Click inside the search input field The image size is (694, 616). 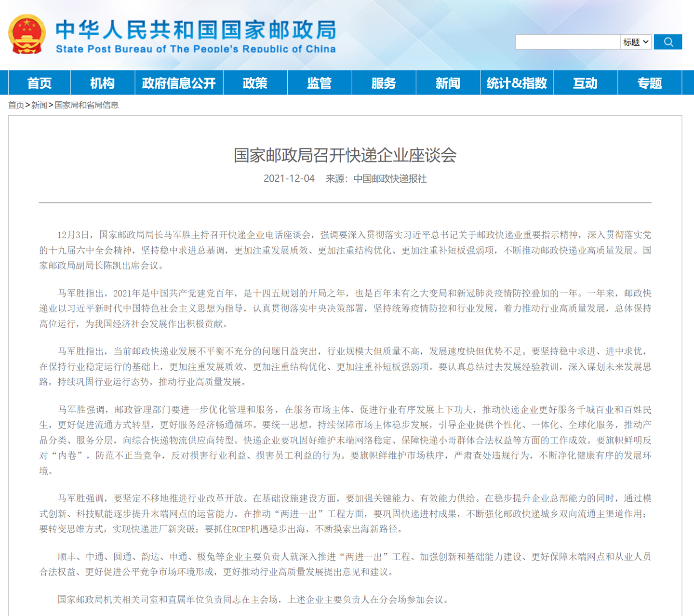coord(566,41)
